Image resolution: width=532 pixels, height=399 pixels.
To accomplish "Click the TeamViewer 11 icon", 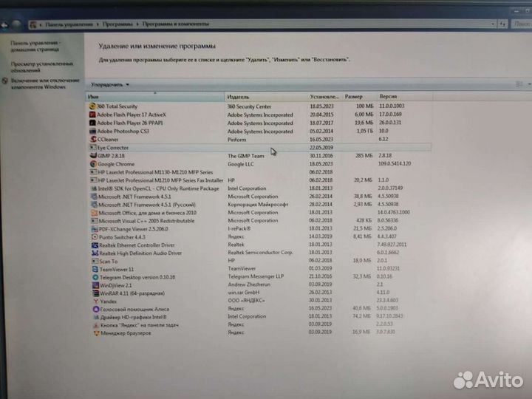I will (x=95, y=269).
